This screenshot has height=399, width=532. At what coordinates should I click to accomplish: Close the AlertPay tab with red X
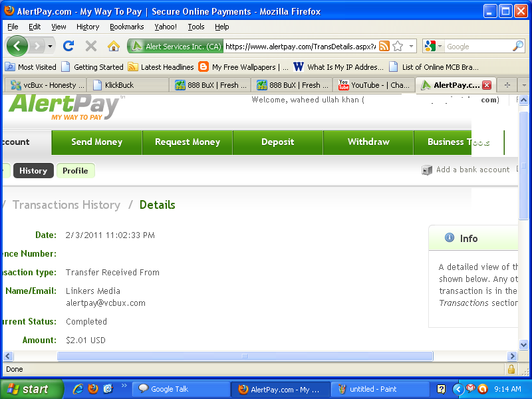coord(487,85)
